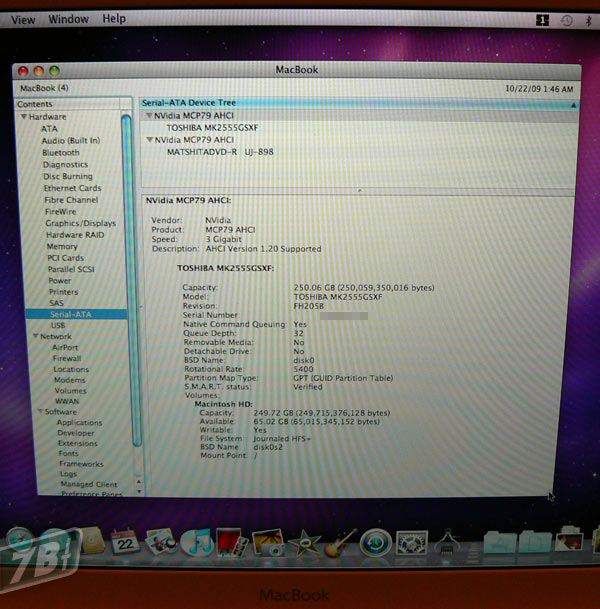The height and width of the screenshot is (609, 600).
Task: Select Diagnostics in the sidebar
Action: point(65,165)
